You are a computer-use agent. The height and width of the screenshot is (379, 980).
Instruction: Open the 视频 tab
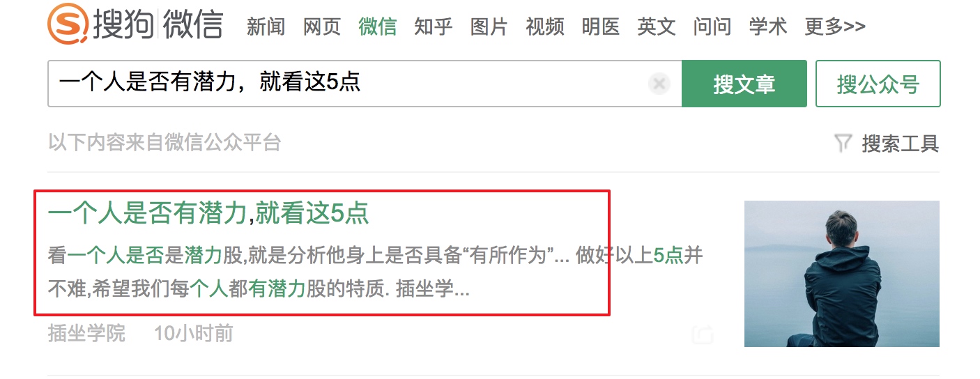tap(544, 27)
